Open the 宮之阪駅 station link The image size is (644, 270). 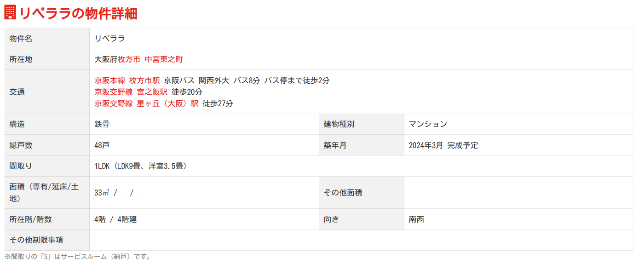coord(152,92)
